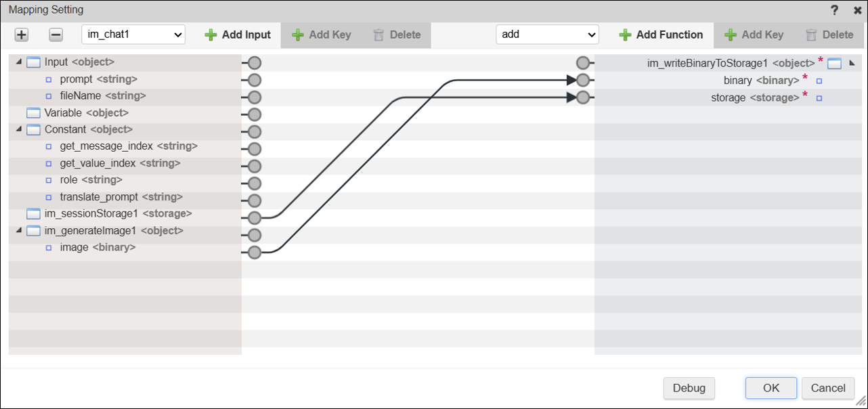
Task: Click the Variable object node icon
Action: (33, 113)
